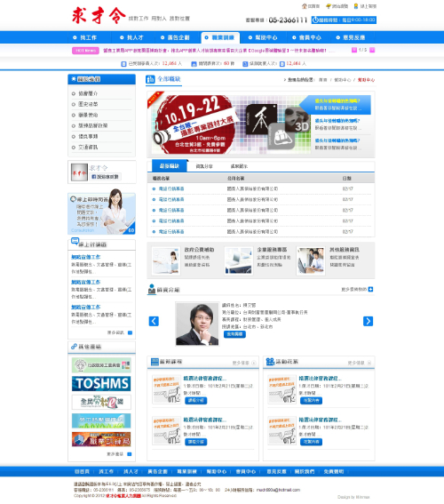Click the speech bubble icon on the consultation banner
The image size is (444, 504).
73,199
